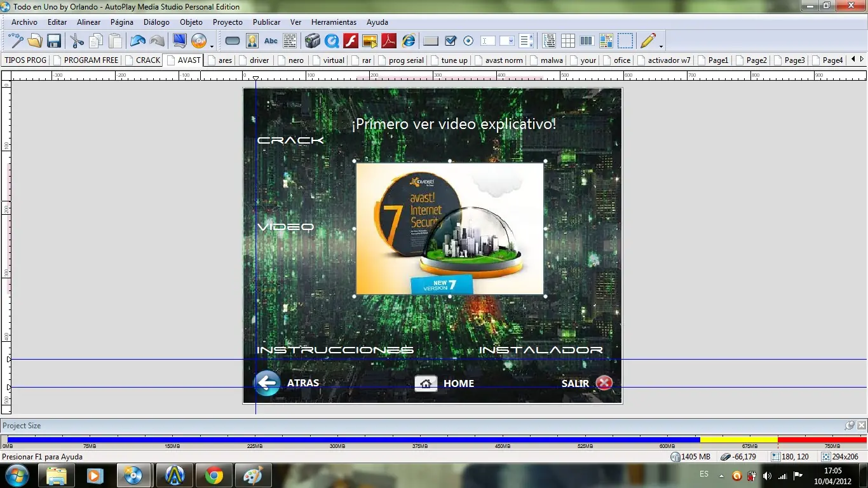Select the avast Internet Security image
The height and width of the screenshot is (488, 868).
coord(450,229)
